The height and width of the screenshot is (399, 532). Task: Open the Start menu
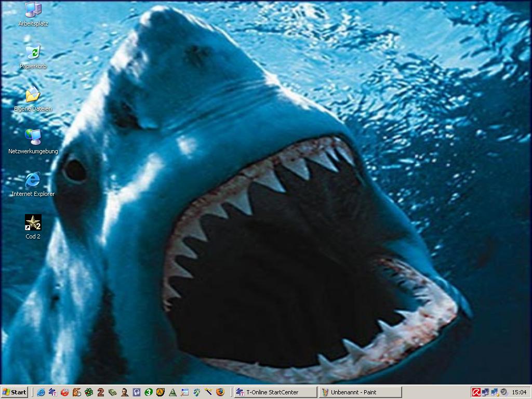click(15, 392)
